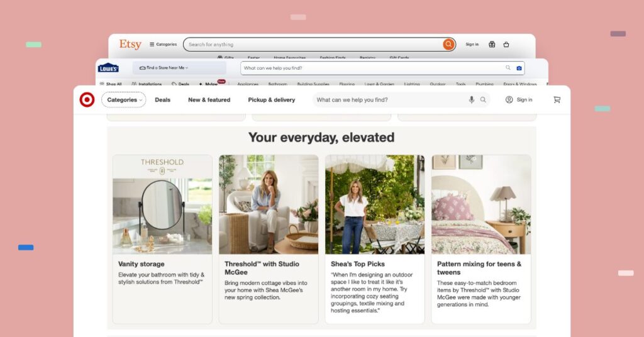Open the Etsy gift icon
The image size is (644, 337).
coord(492,45)
